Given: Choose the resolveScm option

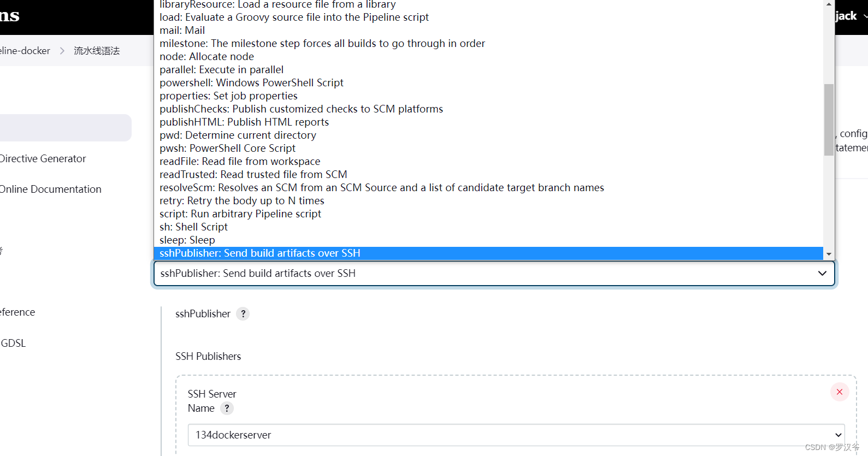Looking at the screenshot, I should 488,188.
